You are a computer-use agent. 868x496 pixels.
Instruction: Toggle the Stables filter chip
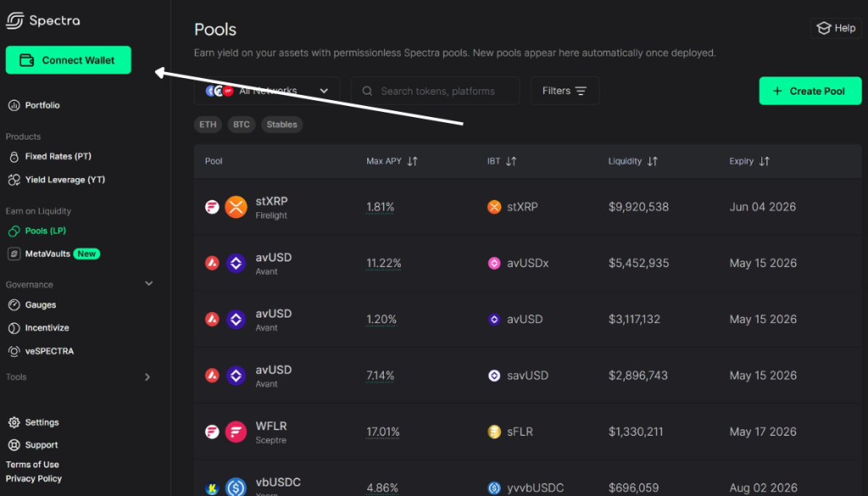pyautogui.click(x=281, y=125)
